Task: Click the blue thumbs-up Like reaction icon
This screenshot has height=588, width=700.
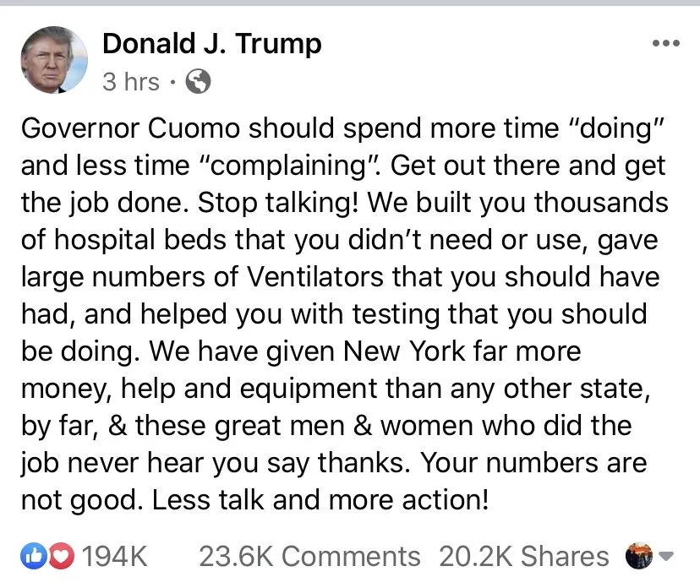Action: [x=32, y=556]
